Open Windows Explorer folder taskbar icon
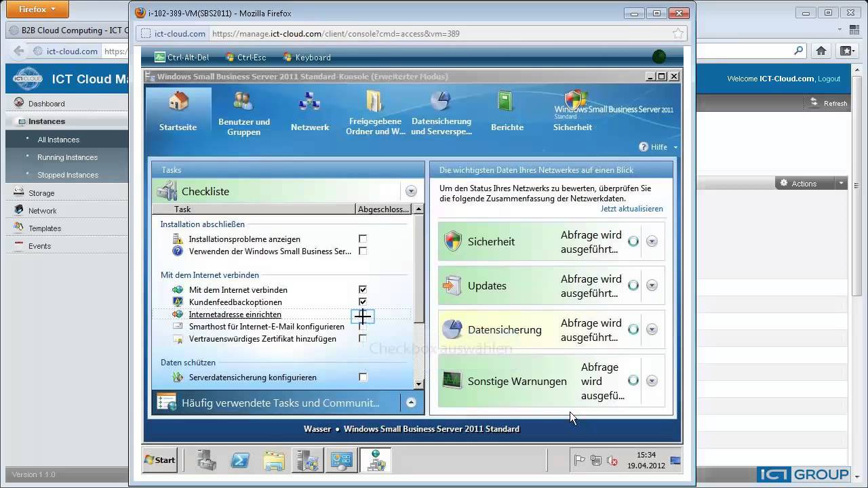This screenshot has height=488, width=868. (x=274, y=460)
